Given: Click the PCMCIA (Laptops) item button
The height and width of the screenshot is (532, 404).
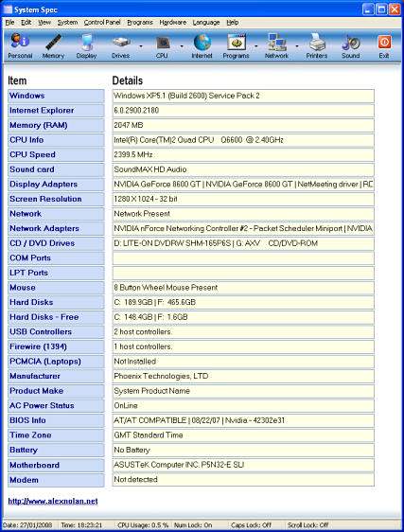Looking at the screenshot, I should point(56,362).
